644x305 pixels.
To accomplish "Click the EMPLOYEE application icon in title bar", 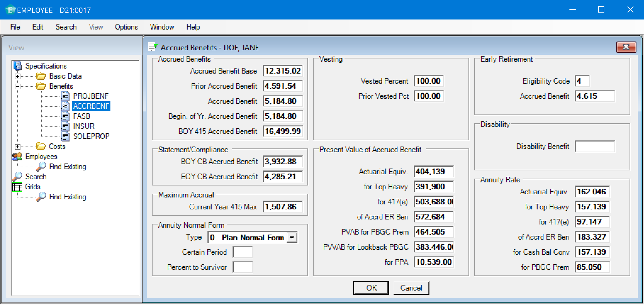I will coord(10,10).
